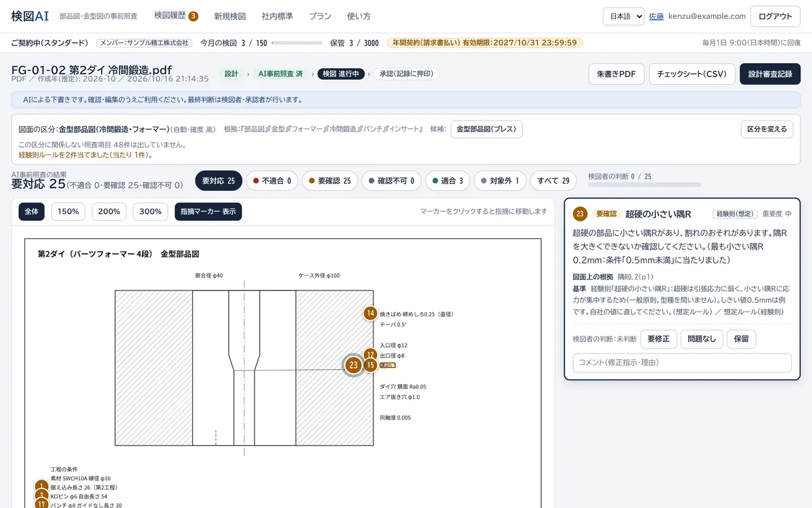The width and height of the screenshot is (812, 508).
Task: Filter results by 要対応 25
Action: [219, 181]
